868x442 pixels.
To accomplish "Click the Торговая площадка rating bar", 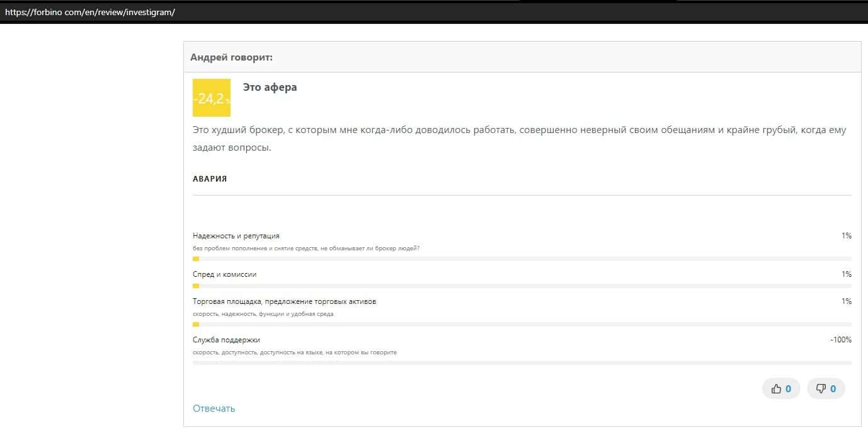I will click(522, 324).
